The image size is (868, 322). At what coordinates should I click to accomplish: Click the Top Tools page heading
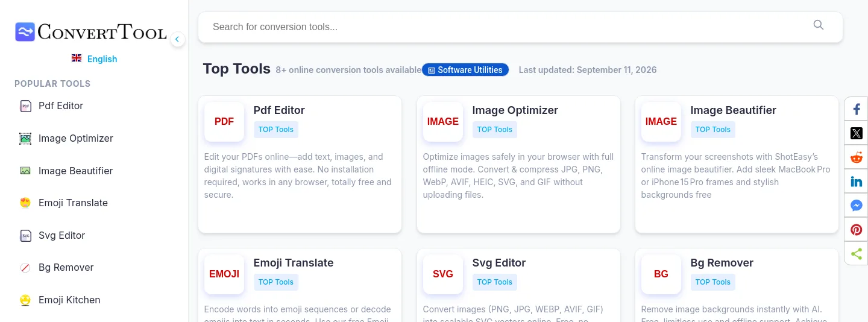237,69
